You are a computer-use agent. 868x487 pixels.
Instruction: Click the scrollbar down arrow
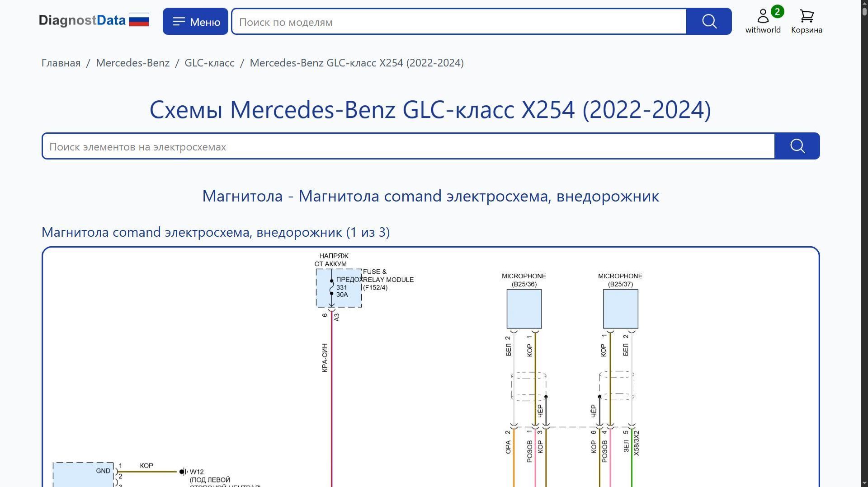coord(864,483)
